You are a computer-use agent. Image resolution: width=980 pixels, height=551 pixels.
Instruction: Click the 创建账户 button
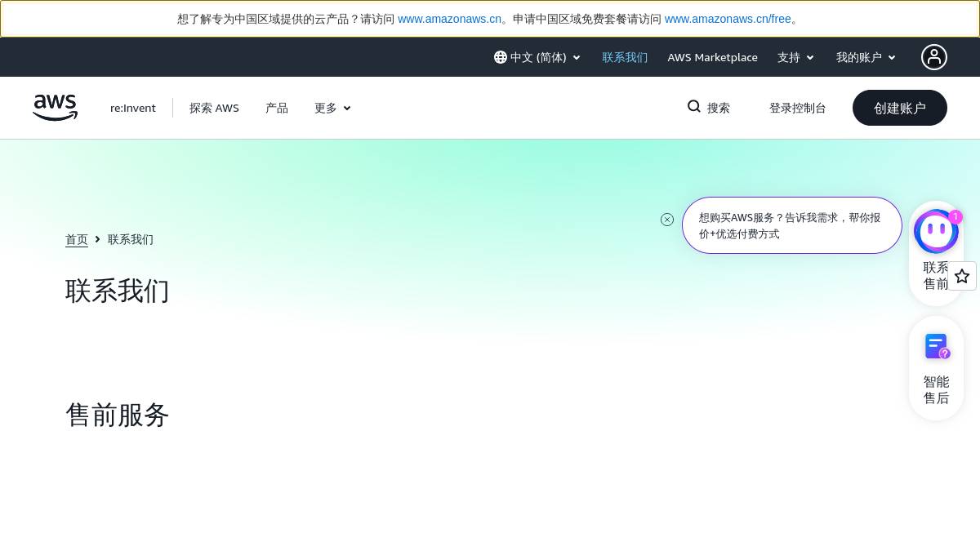[x=900, y=108]
